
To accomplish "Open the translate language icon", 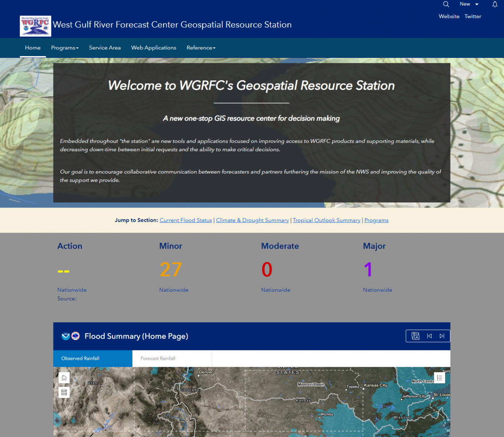I will pyautogui.click(x=415, y=336).
